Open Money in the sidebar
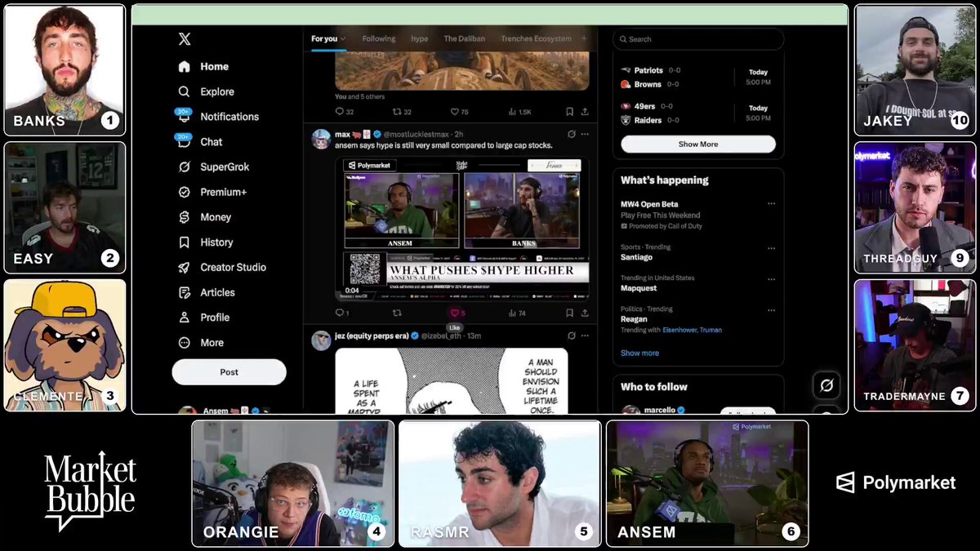The image size is (980, 551). click(x=205, y=217)
